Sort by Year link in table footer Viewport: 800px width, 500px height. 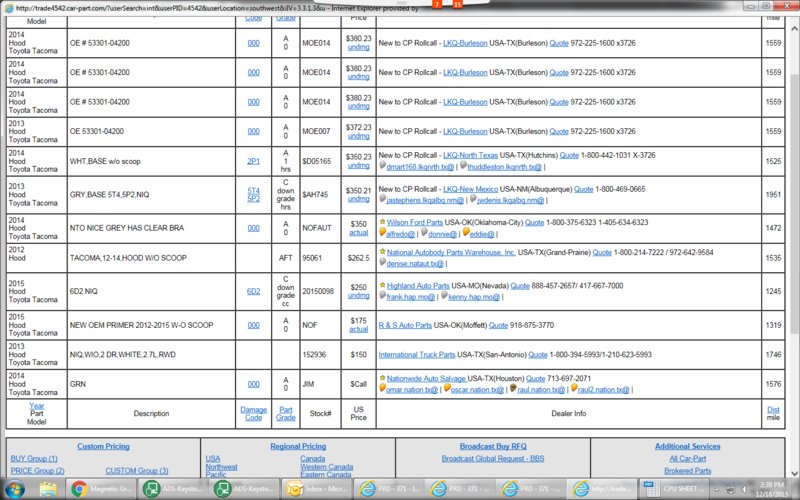pyautogui.click(x=37, y=406)
